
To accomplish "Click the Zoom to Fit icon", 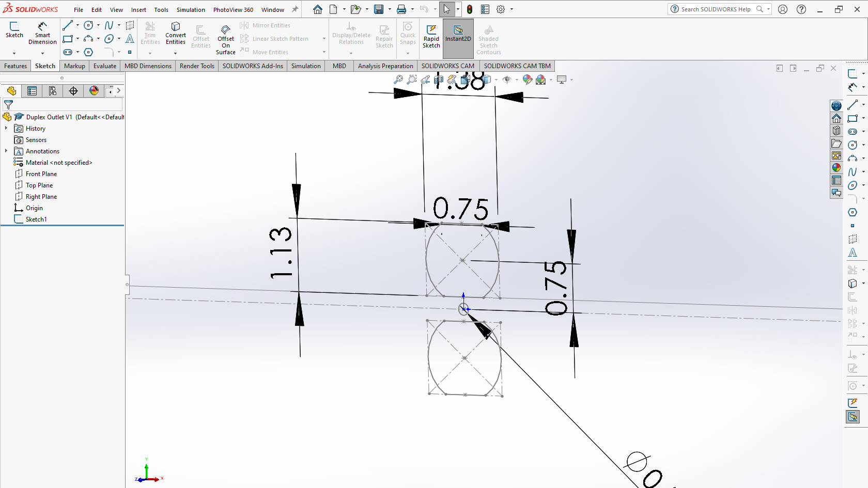I will pos(398,80).
